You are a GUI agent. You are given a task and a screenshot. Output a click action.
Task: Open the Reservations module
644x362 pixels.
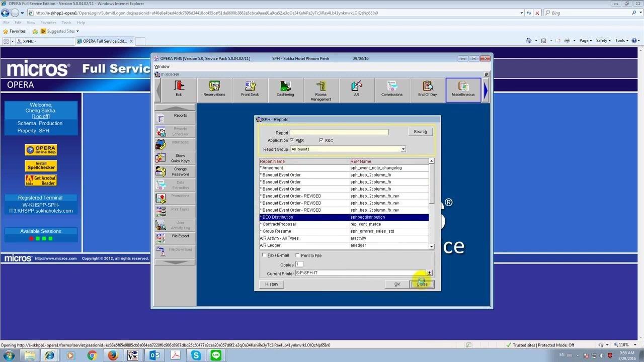(x=214, y=89)
